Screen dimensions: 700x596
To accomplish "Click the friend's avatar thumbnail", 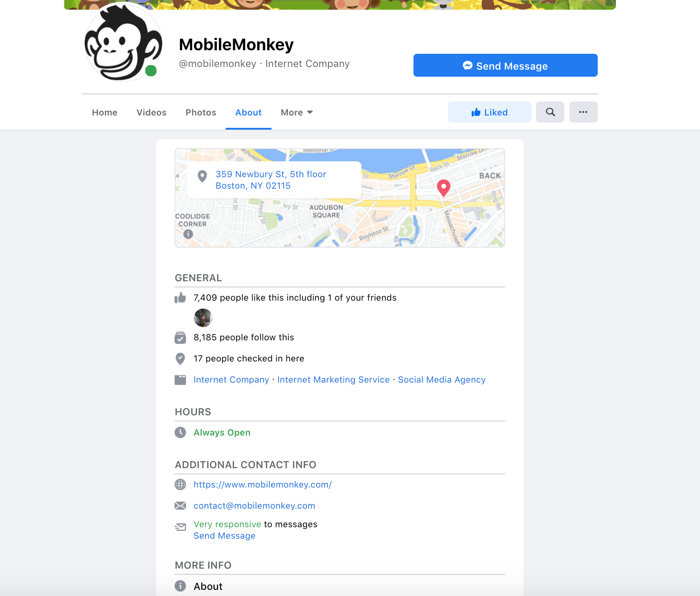I will 203,318.
